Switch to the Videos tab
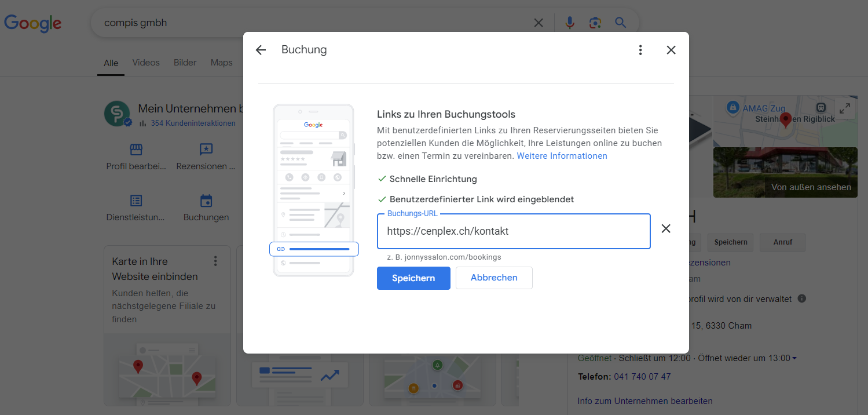Screen dimensions: 868x415 [146, 63]
